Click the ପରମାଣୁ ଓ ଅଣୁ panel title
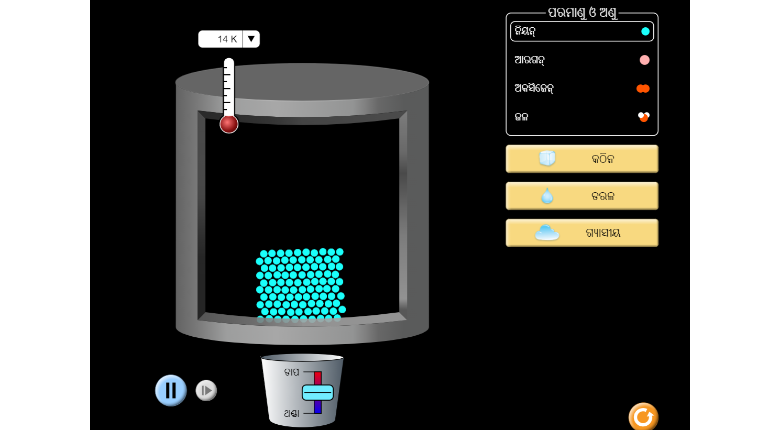780x430 pixels. (x=582, y=13)
